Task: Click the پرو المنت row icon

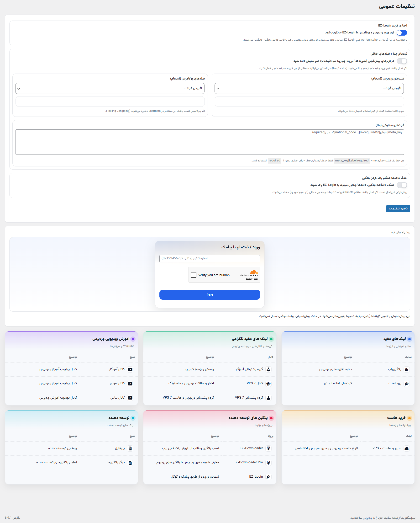Action: 406,384
